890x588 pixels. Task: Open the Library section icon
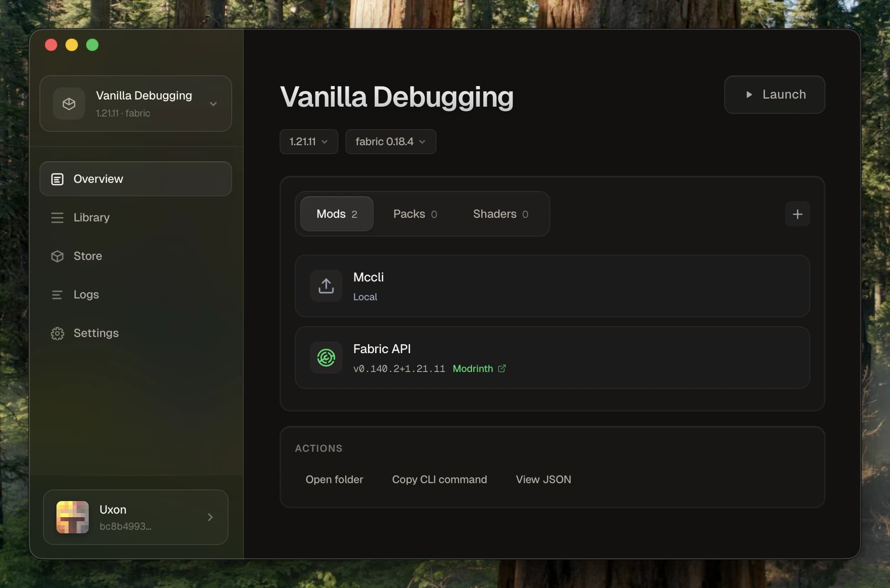57,218
